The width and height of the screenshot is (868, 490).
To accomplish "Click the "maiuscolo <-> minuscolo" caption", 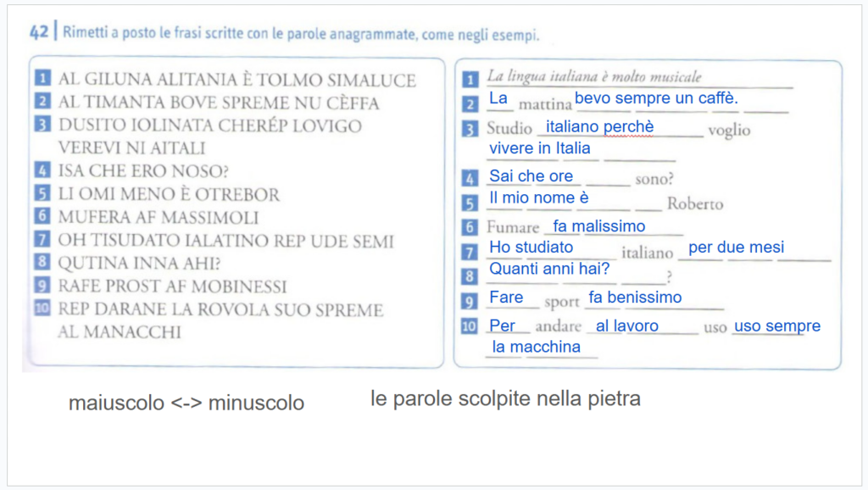I will pos(186,404).
